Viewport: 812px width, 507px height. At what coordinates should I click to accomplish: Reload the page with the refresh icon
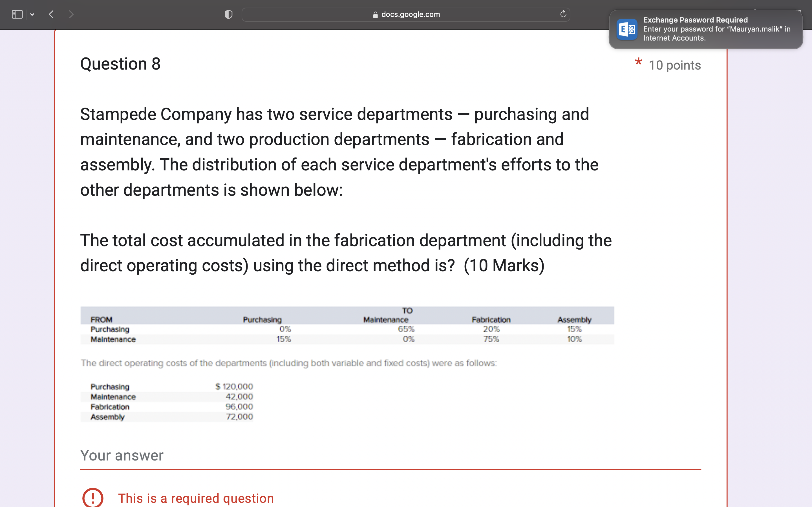(x=563, y=14)
